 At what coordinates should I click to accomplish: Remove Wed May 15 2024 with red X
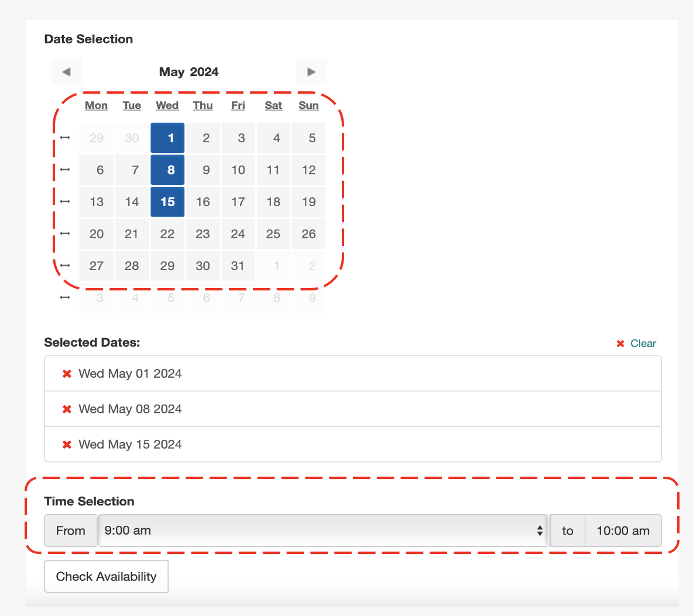[67, 444]
